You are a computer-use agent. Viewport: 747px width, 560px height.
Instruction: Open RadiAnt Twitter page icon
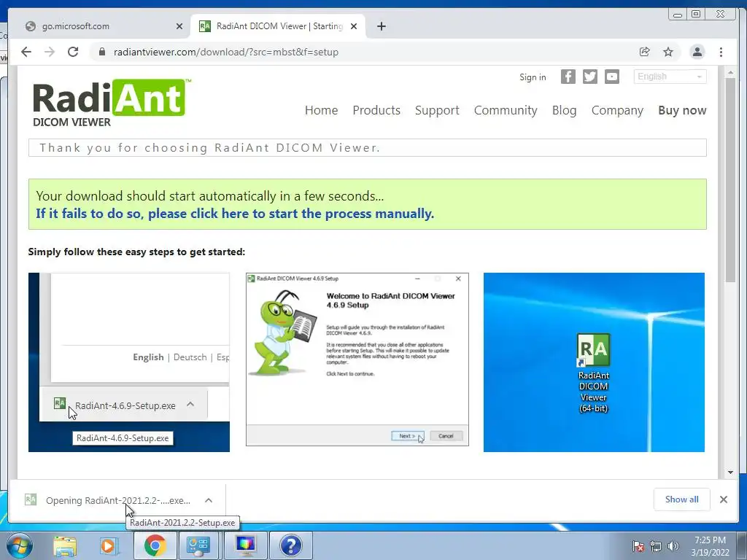(x=589, y=77)
